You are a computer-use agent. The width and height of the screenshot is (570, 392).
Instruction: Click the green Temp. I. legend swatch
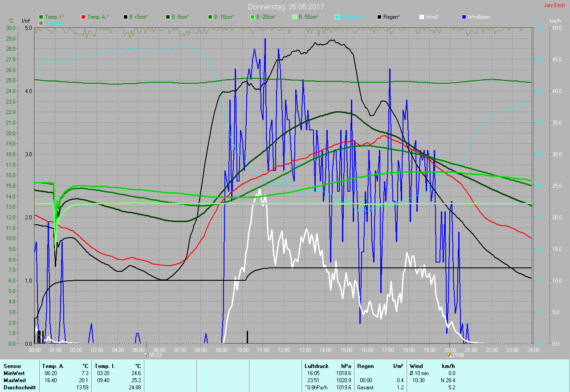[41, 17]
